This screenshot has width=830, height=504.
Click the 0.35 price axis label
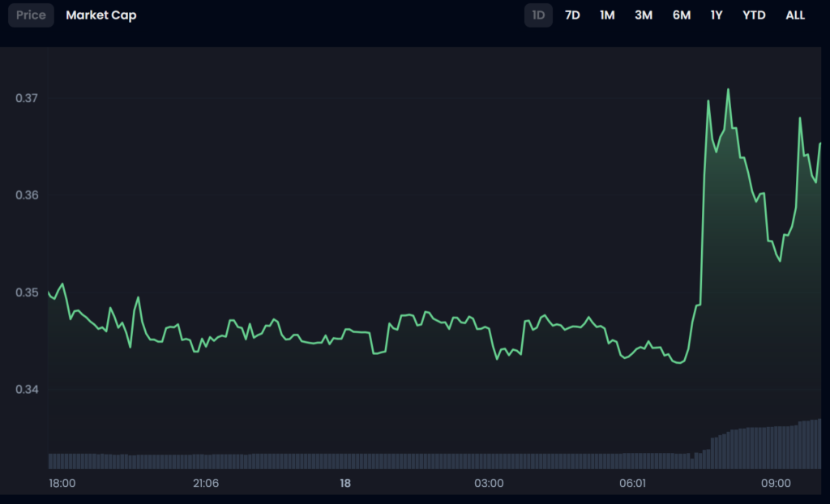point(27,293)
